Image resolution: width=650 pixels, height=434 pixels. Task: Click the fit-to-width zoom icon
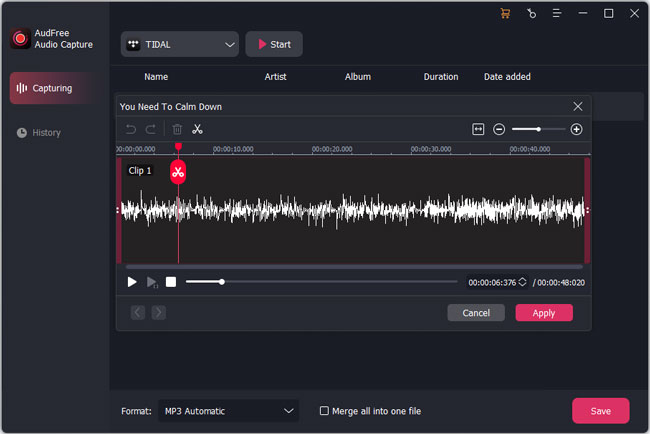478,129
